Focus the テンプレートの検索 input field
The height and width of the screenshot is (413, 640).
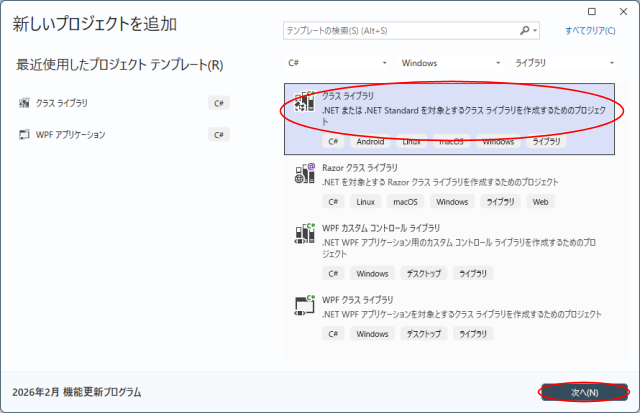[400, 31]
